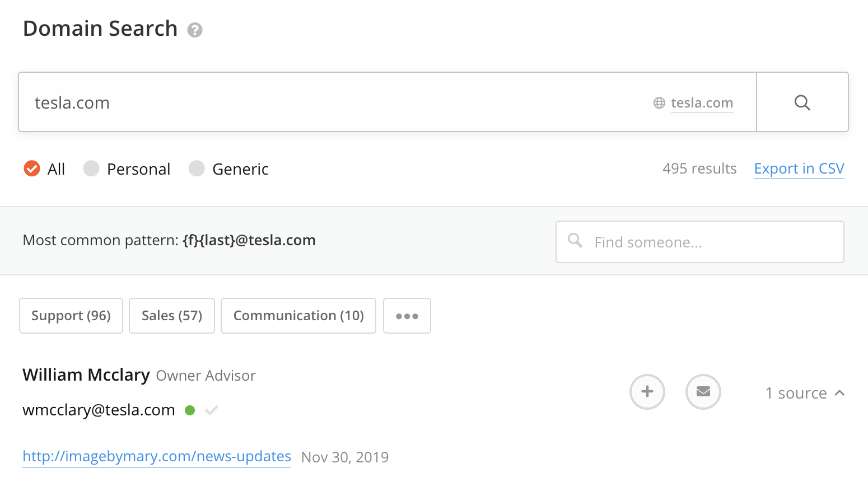This screenshot has height=487, width=868.
Task: Select the All radio filter
Action: coord(32,168)
